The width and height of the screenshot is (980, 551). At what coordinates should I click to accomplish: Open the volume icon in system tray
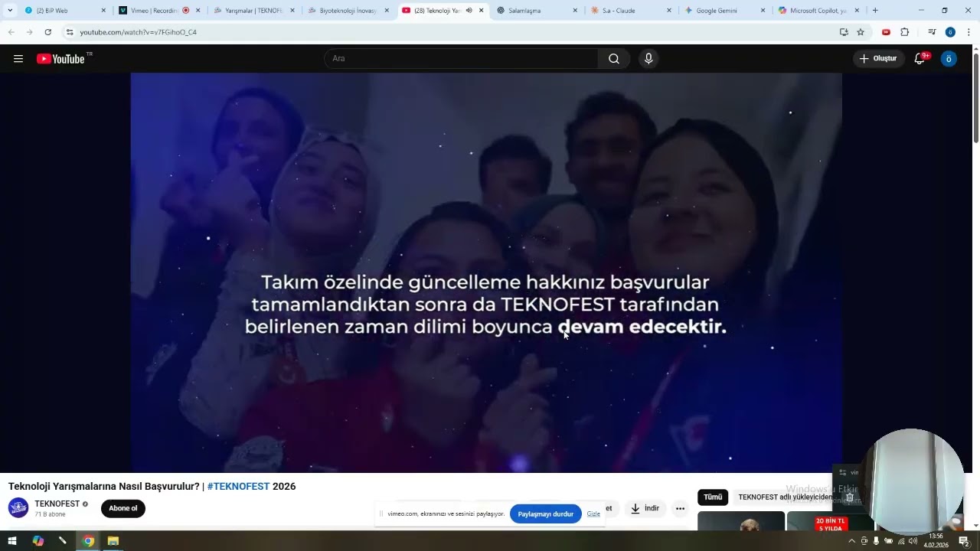pyautogui.click(x=913, y=541)
